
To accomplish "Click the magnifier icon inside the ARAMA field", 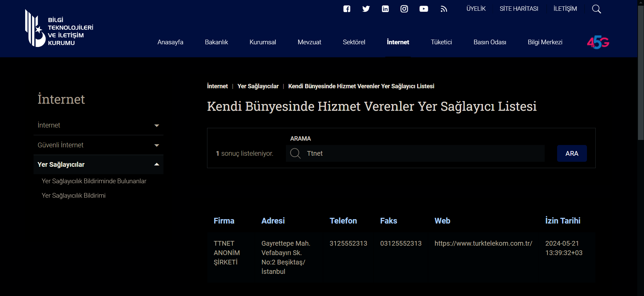I will click(295, 153).
